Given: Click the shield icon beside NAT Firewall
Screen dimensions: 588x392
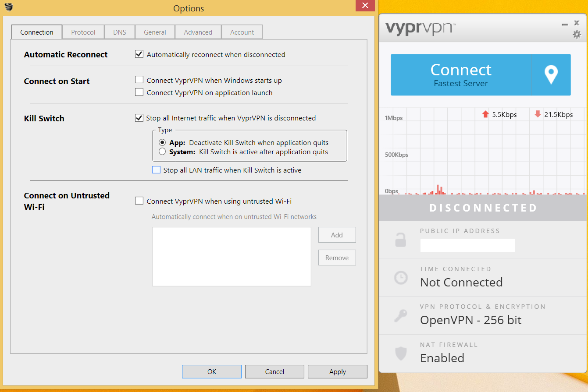Looking at the screenshot, I should [x=401, y=353].
